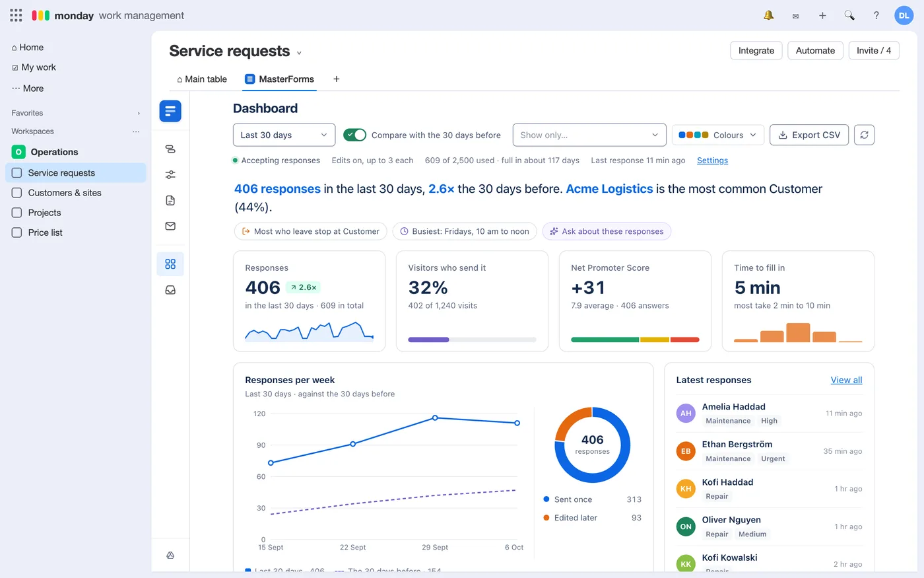Open search with magnifier icon

pos(849,15)
